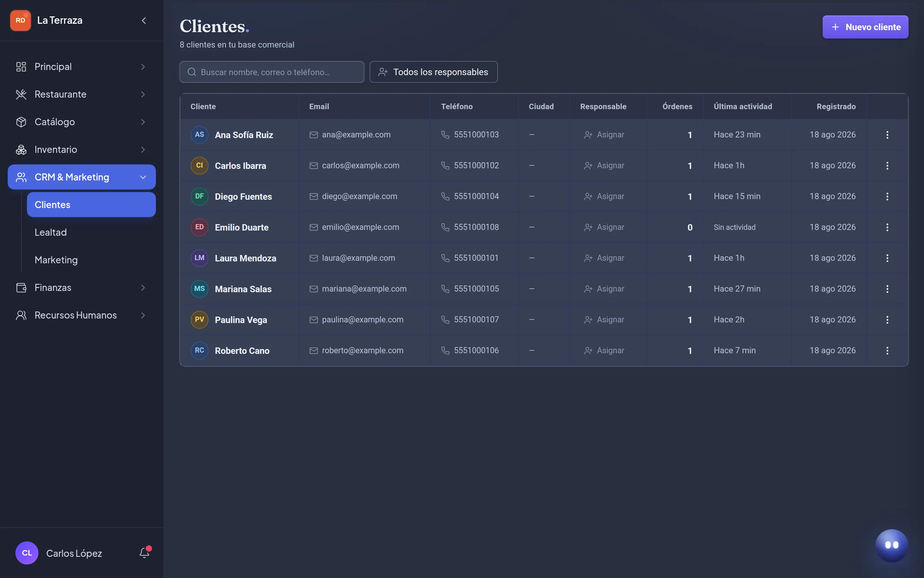The height and width of the screenshot is (578, 924).
Task: Expand the Finanzas menu section
Action: [82, 287]
